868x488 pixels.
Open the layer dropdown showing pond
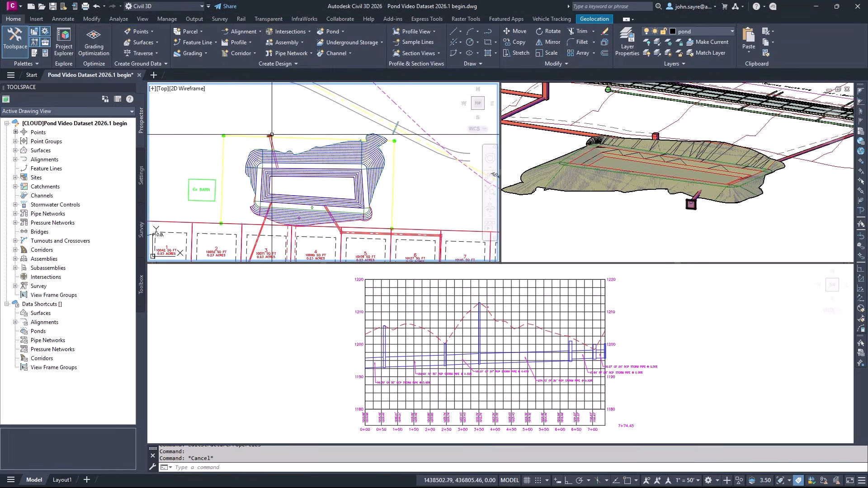point(732,31)
